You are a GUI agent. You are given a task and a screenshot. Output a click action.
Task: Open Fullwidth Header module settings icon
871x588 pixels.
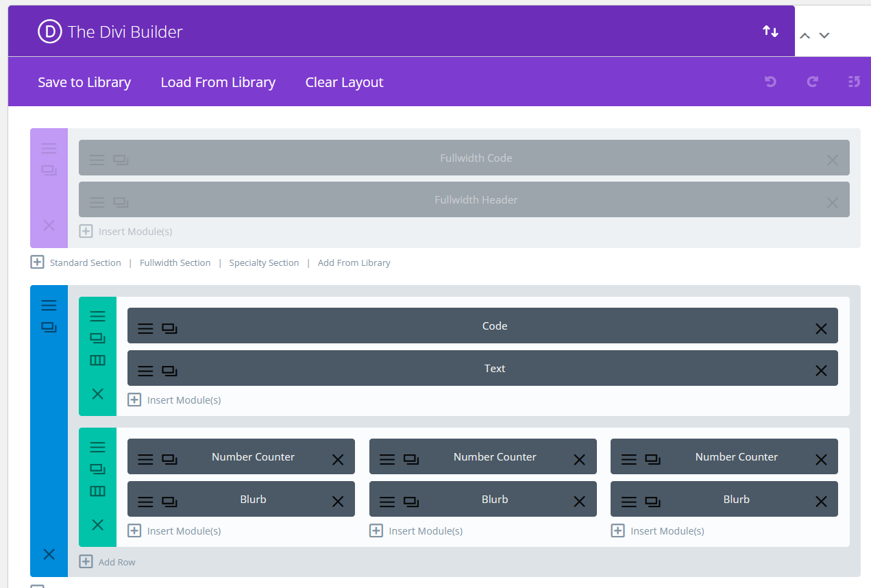[x=97, y=202]
